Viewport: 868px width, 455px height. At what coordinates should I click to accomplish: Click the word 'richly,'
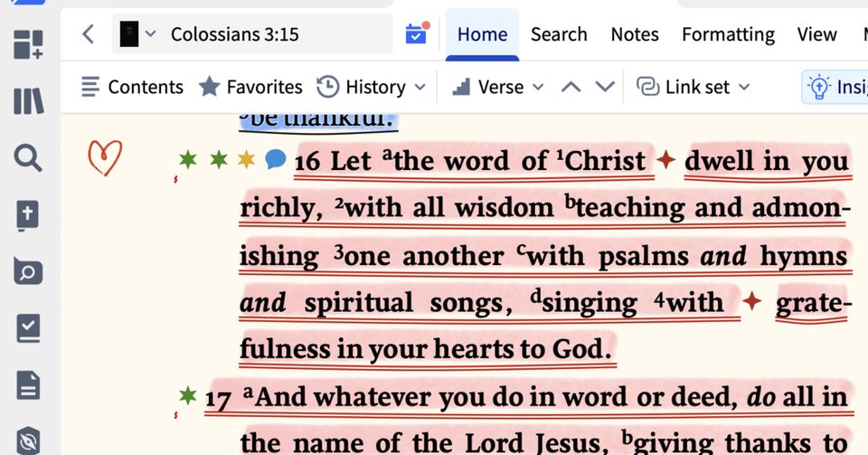point(281,209)
